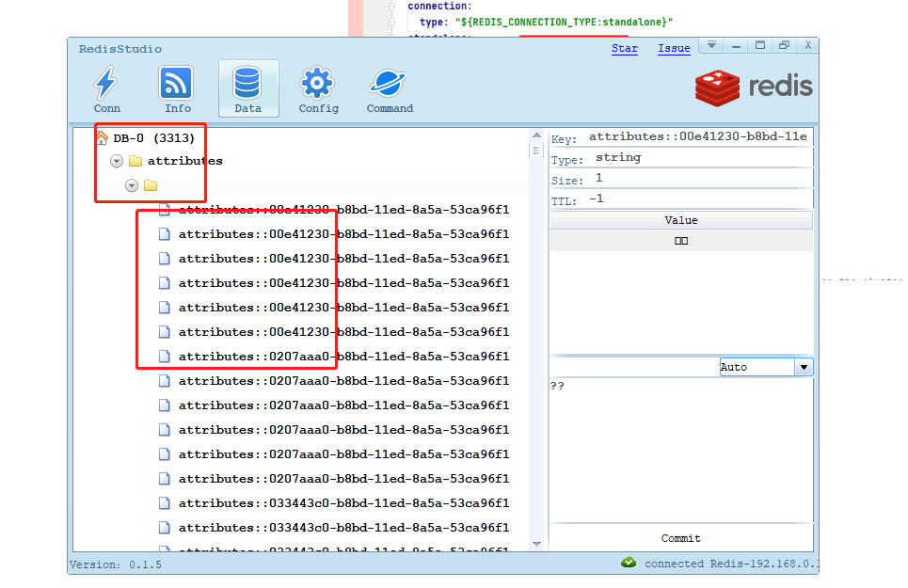Switch to the Data database view
This screenshot has height=588, width=908.
pos(248,88)
